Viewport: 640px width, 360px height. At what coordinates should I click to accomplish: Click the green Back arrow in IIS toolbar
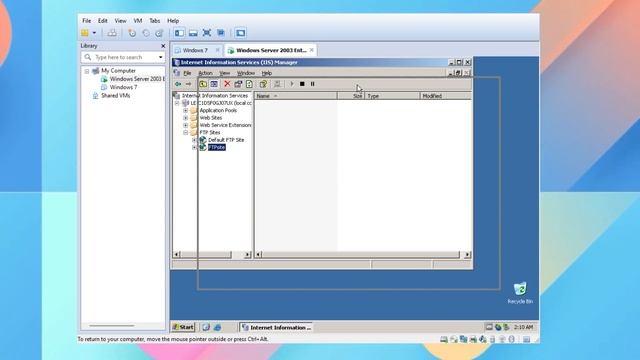click(178, 84)
